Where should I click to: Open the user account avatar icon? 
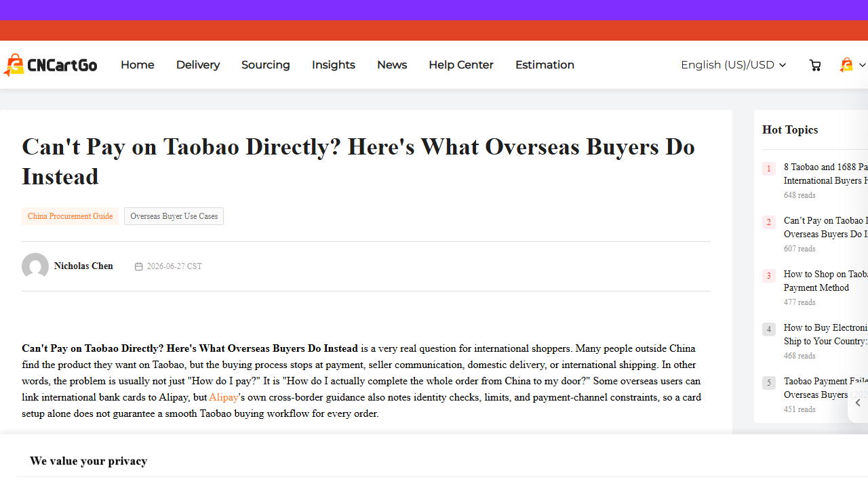pyautogui.click(x=846, y=65)
